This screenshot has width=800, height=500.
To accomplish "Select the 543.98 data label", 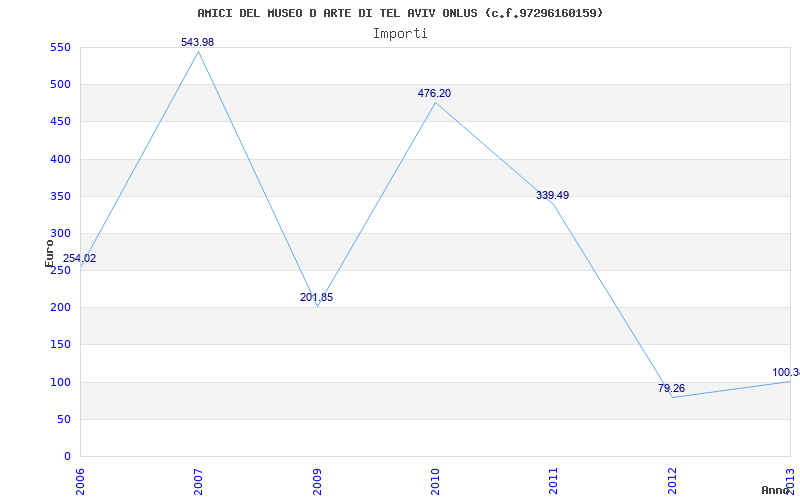I will (197, 43).
